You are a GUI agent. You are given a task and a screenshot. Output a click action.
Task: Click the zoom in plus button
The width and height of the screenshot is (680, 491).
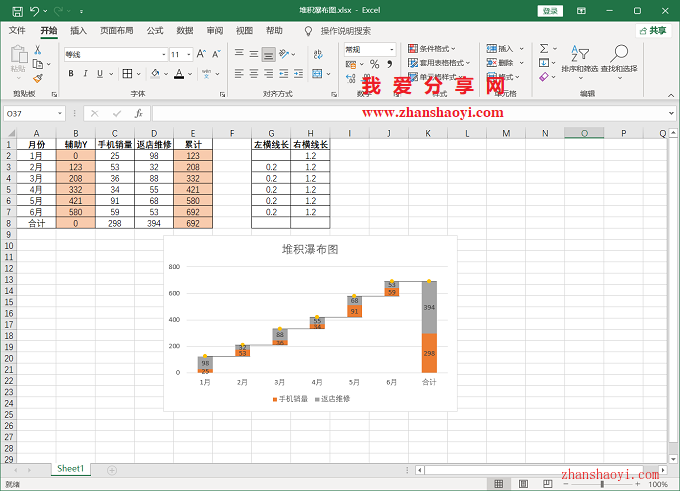coord(638,484)
